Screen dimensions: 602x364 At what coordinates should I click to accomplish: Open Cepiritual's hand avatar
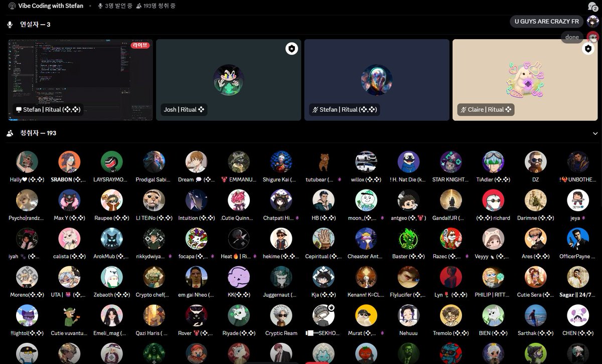(x=324, y=239)
